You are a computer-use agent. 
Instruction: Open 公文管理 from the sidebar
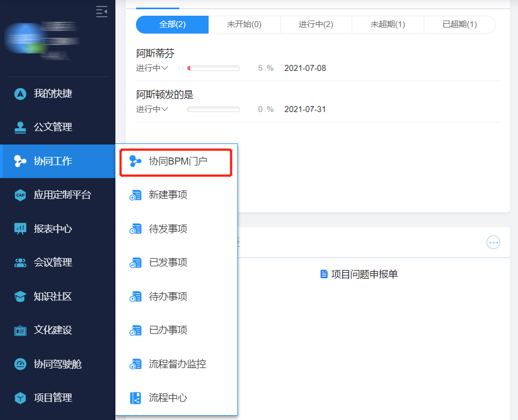pyautogui.click(x=21, y=127)
